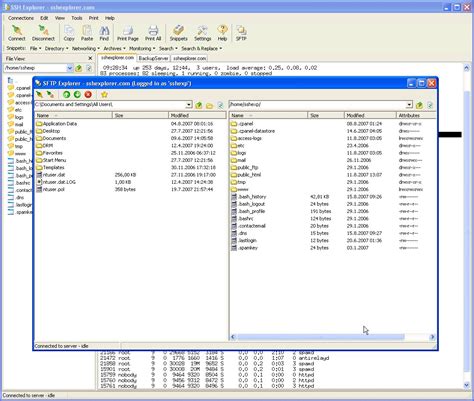Open the Networking snippets dropdown

(86, 49)
